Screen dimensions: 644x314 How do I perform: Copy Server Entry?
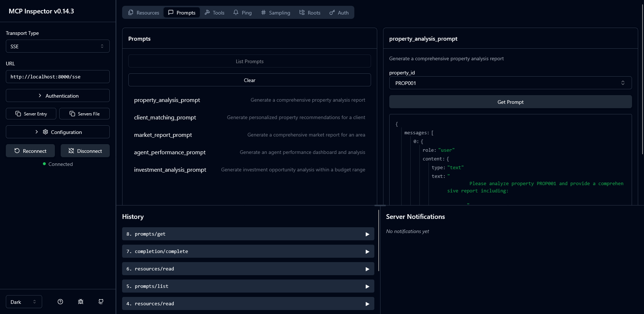pyautogui.click(x=31, y=114)
